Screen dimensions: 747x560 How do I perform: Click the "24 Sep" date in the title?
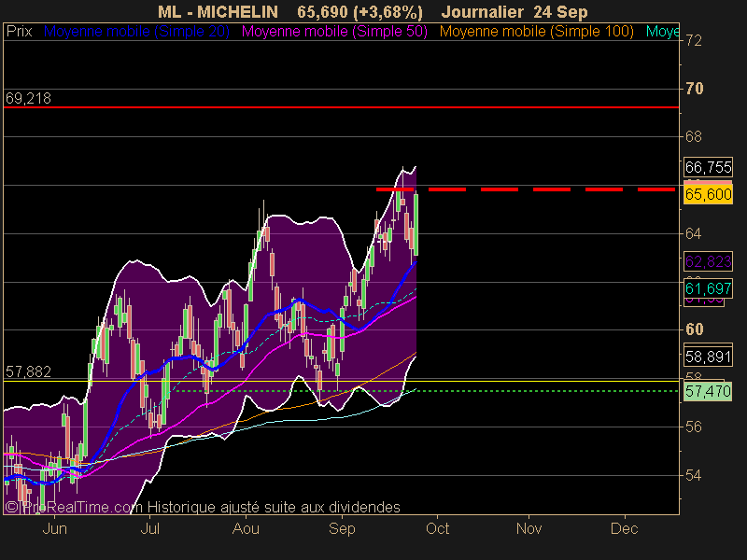pyautogui.click(x=561, y=12)
